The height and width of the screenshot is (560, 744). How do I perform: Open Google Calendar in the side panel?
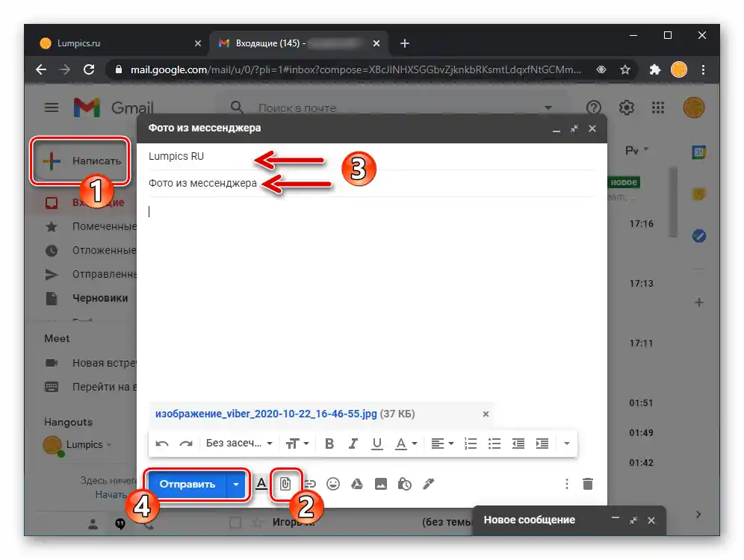698,153
